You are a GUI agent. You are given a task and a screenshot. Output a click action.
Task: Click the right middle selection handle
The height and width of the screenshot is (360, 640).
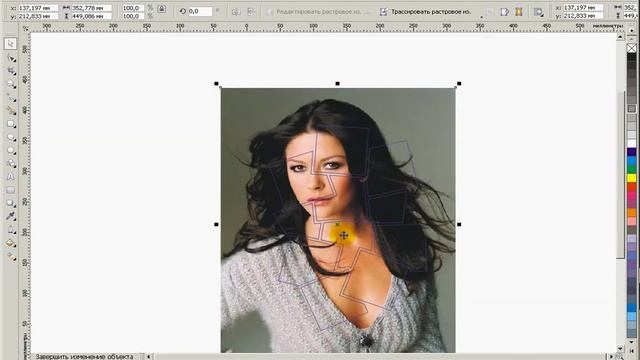tap(459, 224)
